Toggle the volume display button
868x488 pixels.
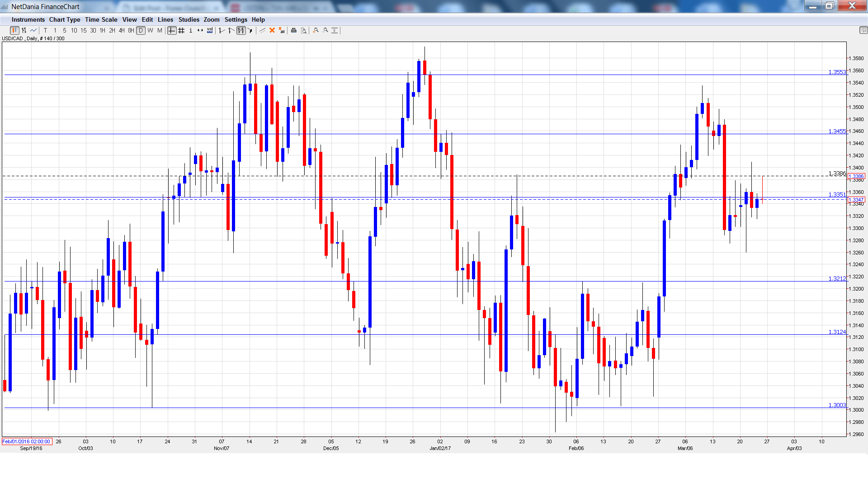(210, 30)
